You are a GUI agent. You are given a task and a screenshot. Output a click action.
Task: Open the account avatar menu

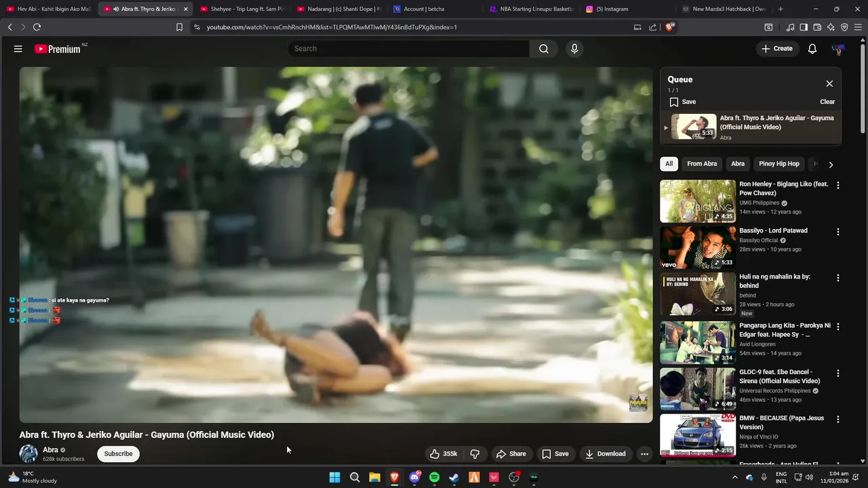coord(837,49)
